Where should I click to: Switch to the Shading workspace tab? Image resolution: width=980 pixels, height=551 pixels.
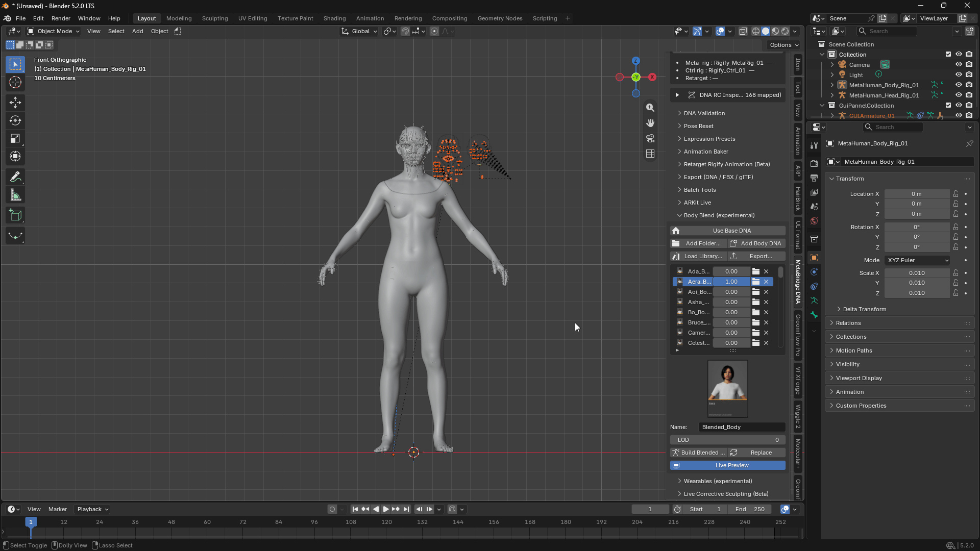point(334,18)
